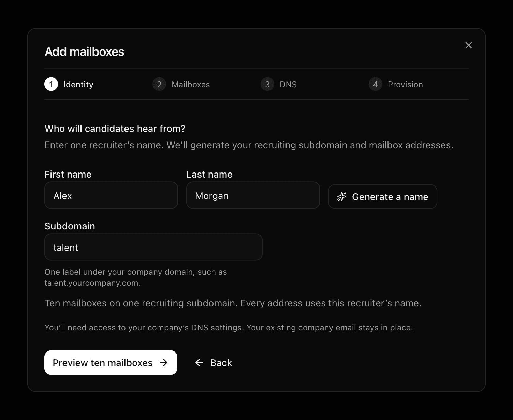
Task: Click the First name field containing Alex
Action: coord(111,195)
